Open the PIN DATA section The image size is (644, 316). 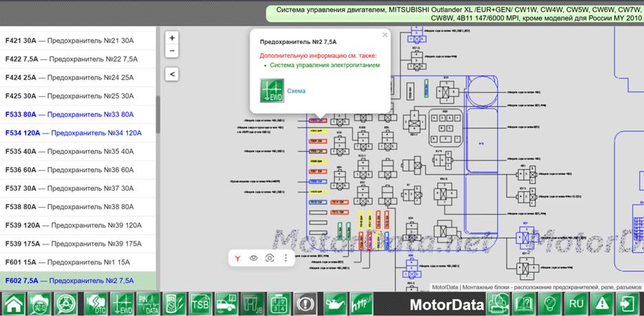(148, 304)
